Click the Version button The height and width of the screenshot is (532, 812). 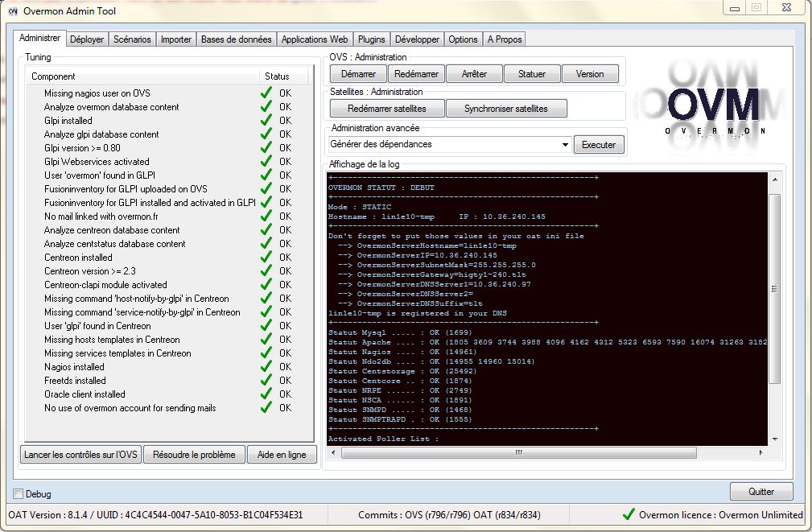590,74
